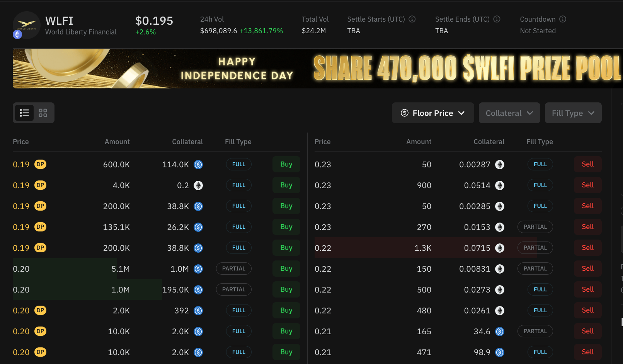Sell to the 1.3K order at 0.22
Image resolution: width=623 pixels, height=364 pixels.
(x=588, y=248)
